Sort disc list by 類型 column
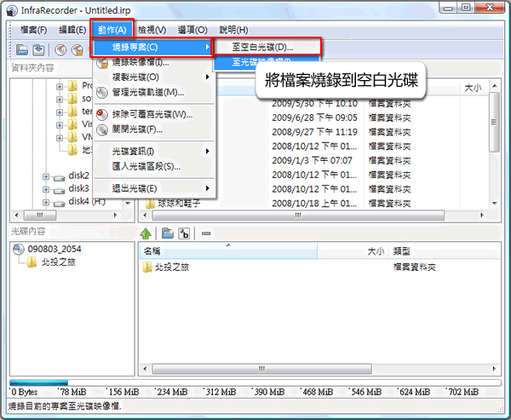This screenshot has height=420, width=511. pyautogui.click(x=445, y=251)
